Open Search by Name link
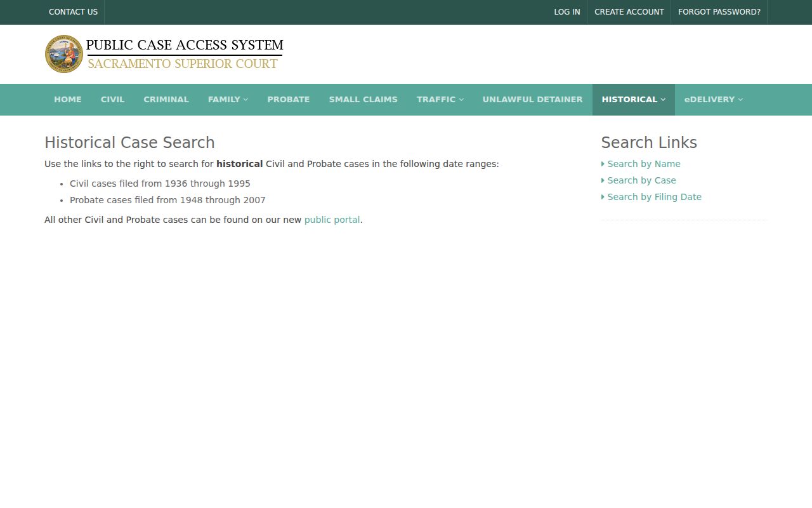Screen dimensions: 812x508 coord(643,164)
